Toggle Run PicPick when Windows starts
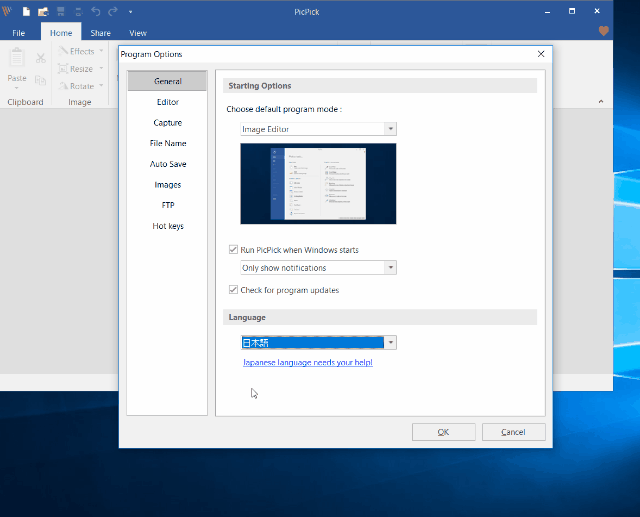Image resolution: width=640 pixels, height=517 pixels. pyautogui.click(x=234, y=250)
